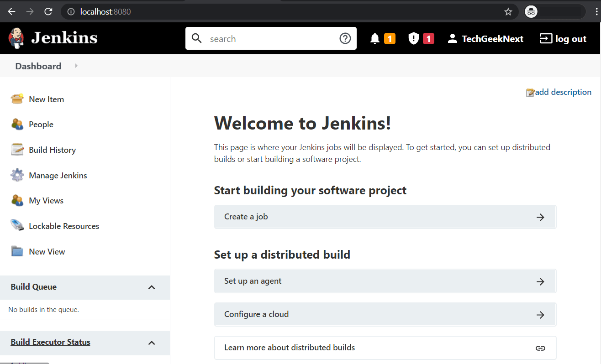Click the My Views icon
This screenshot has width=601, height=364.
(x=17, y=200)
